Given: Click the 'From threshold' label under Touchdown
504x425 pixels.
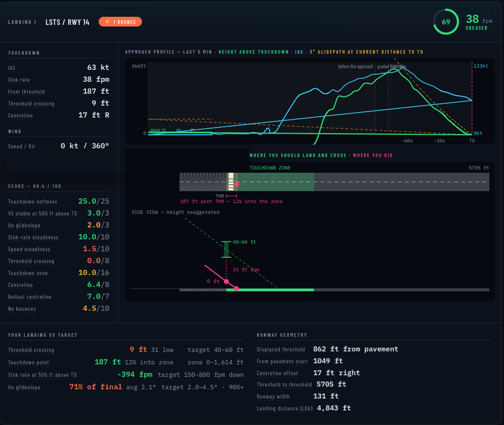Looking at the screenshot, I should 27,92.
